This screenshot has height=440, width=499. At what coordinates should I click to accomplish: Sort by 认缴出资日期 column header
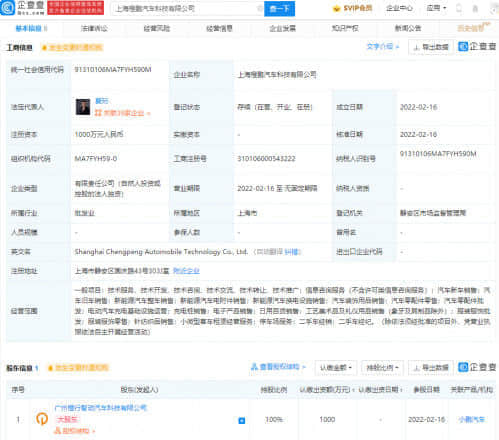pyautogui.click(x=380, y=389)
